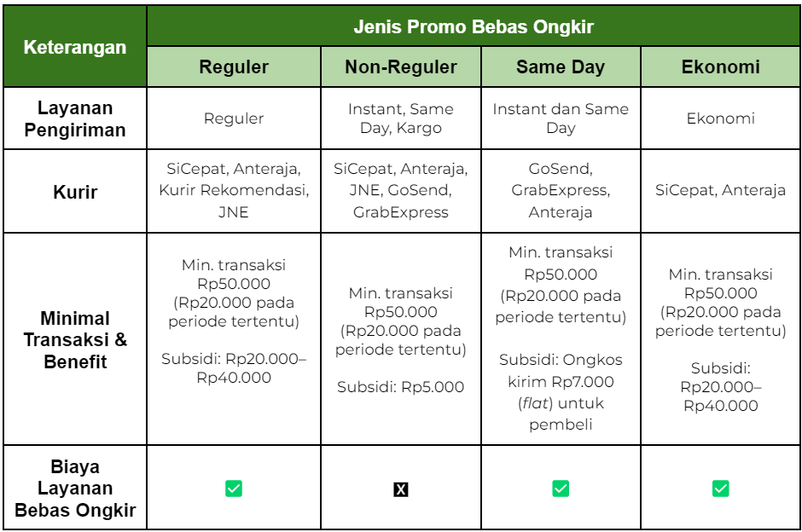Click the Kurir Rekomendasi courier cell
The image size is (802, 532).
pyautogui.click(x=234, y=191)
